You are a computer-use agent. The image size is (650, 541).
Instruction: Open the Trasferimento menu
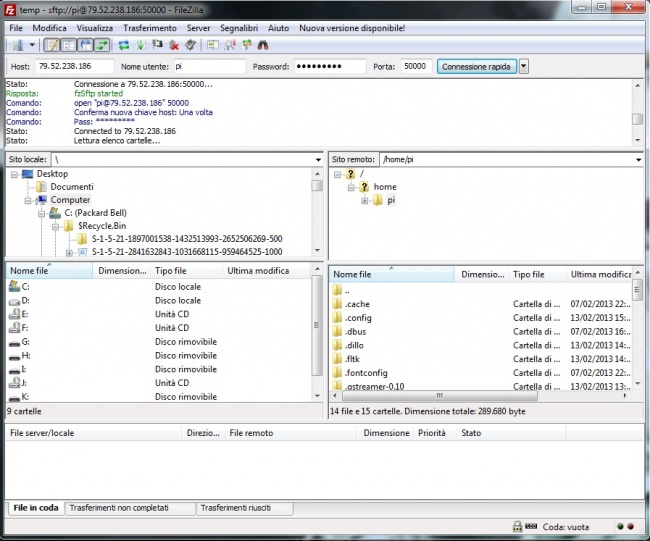150,28
